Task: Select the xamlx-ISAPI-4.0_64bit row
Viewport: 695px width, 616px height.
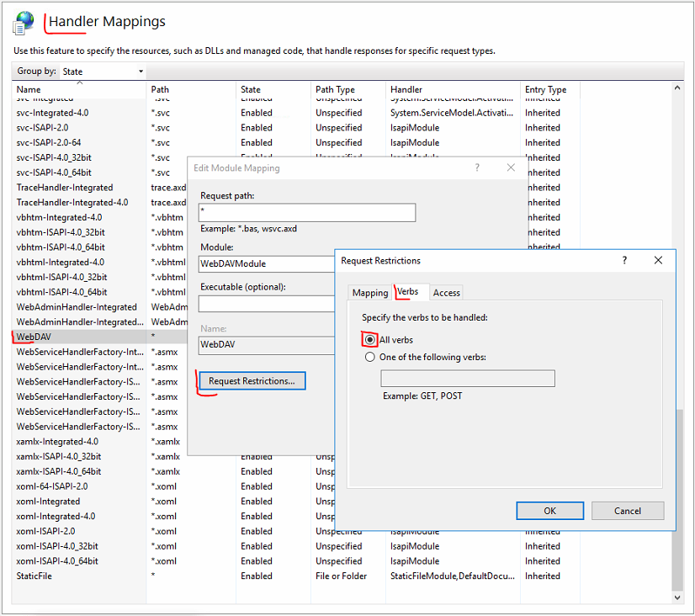Action: pos(59,471)
